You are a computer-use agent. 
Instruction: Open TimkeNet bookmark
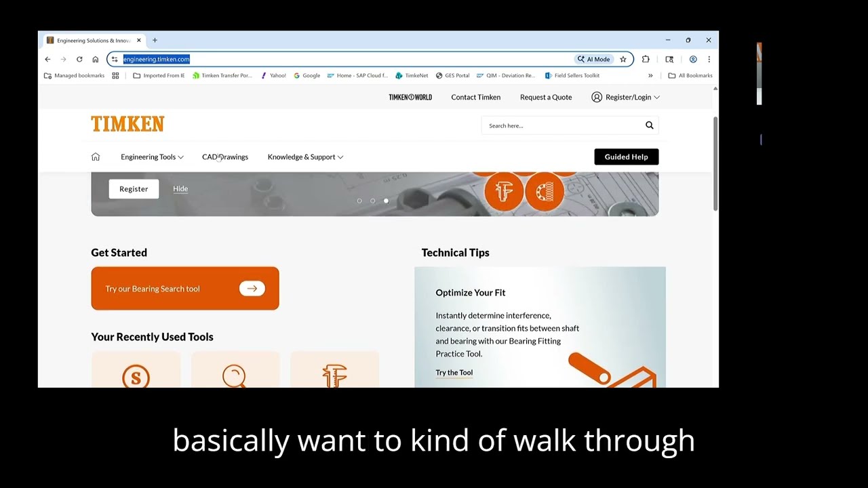[412, 75]
